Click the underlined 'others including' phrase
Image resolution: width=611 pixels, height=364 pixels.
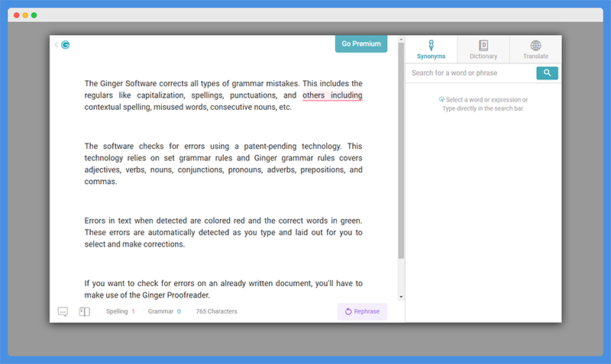[x=332, y=95]
